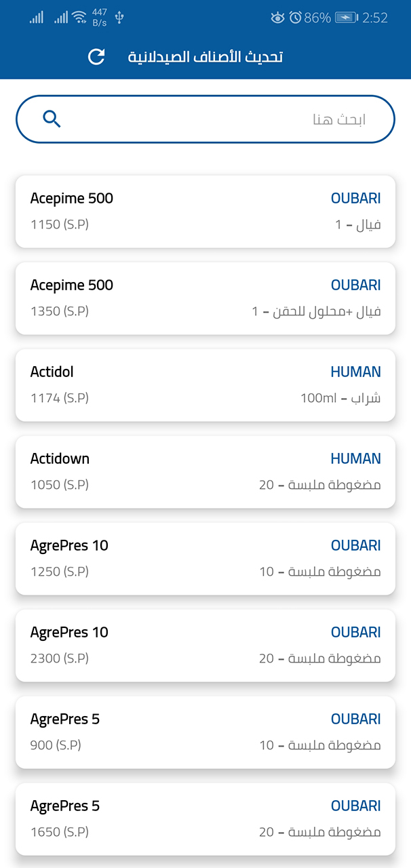Viewport: 411px width, 868px height.
Task: Open AgrePres 10 card priced 2300
Action: tap(206, 646)
